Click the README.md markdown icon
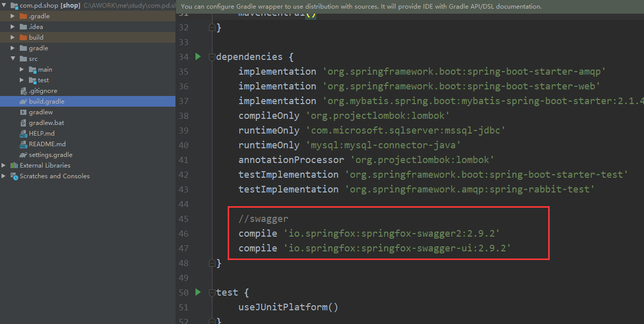 [x=23, y=144]
